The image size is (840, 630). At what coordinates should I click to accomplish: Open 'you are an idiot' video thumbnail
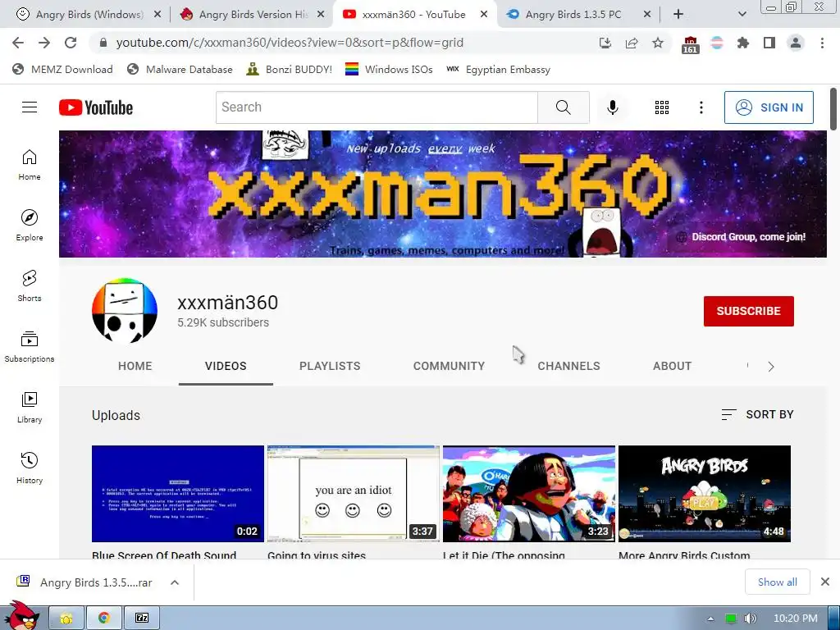pos(354,493)
